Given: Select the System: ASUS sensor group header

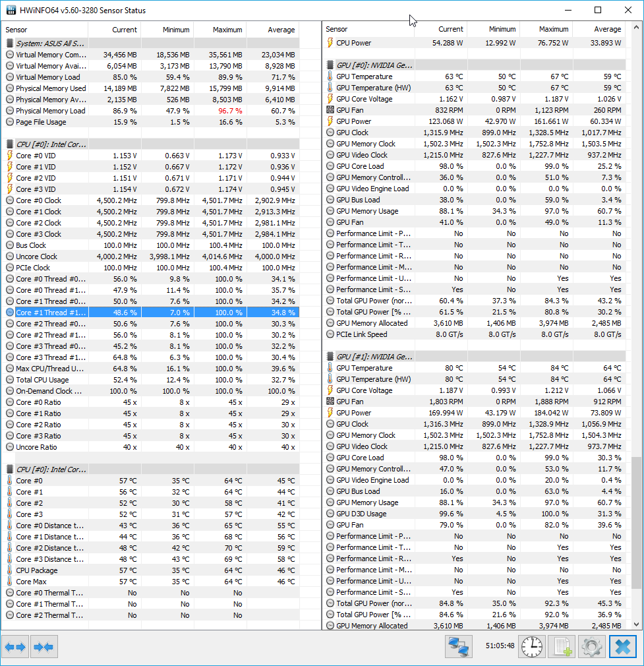Looking at the screenshot, I should coord(51,44).
